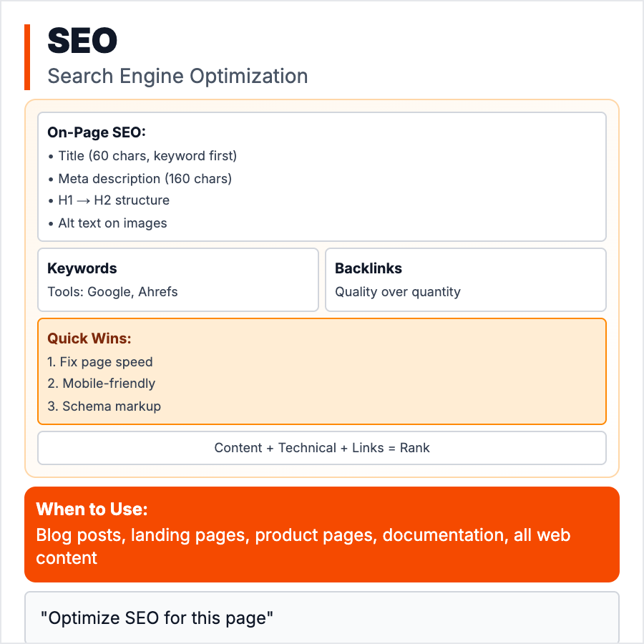Screen dimensions: 644x644
Task: Click the Content + Technical + Links formula box
Action: pyautogui.click(x=322, y=448)
